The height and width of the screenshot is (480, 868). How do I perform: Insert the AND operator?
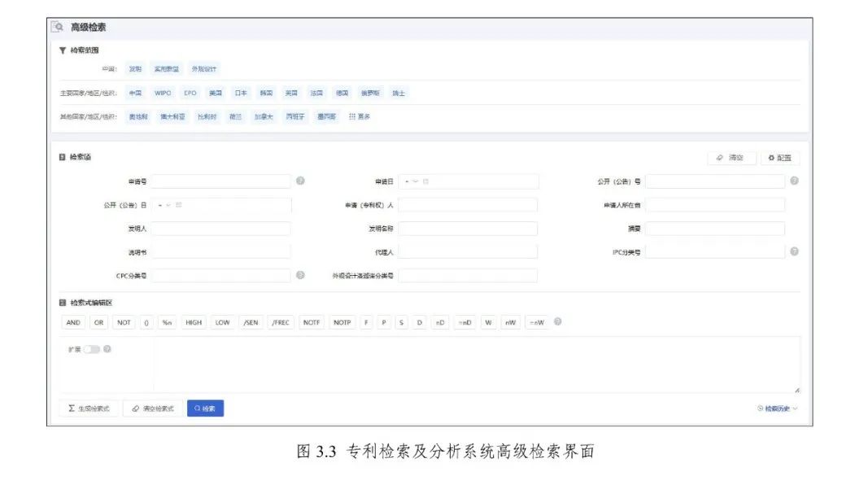click(x=73, y=322)
